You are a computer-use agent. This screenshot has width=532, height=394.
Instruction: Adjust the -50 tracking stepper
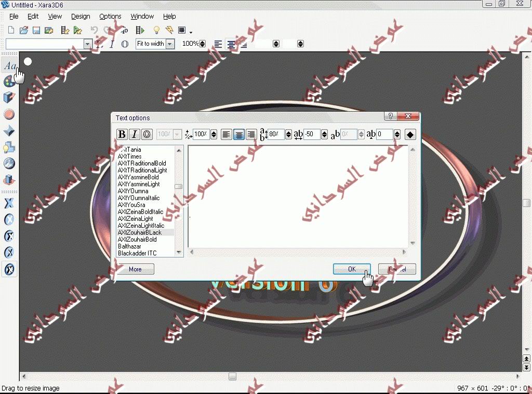324,135
